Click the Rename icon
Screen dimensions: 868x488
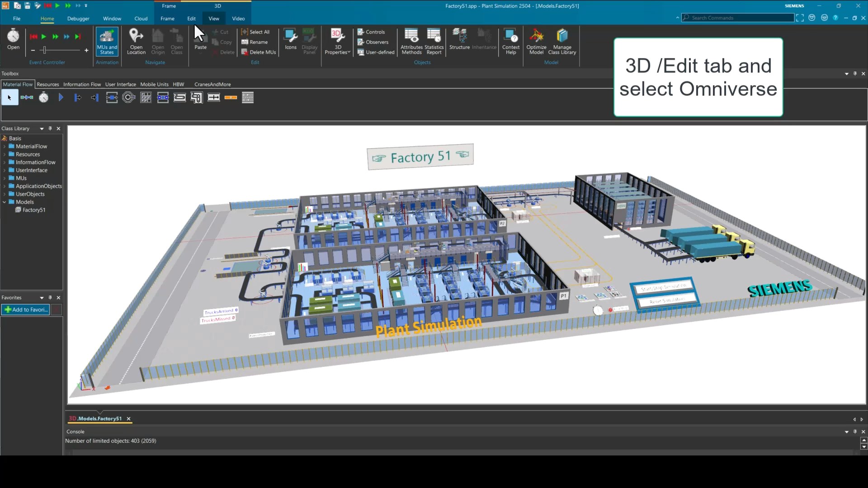pos(245,42)
